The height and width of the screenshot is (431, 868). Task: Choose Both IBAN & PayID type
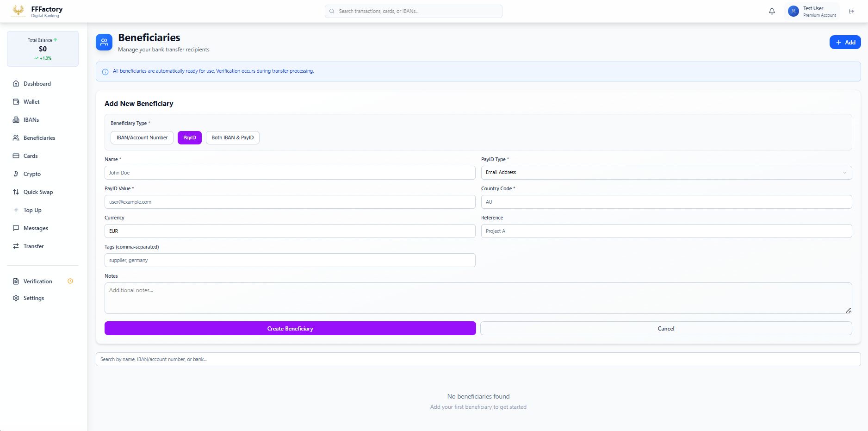click(232, 138)
